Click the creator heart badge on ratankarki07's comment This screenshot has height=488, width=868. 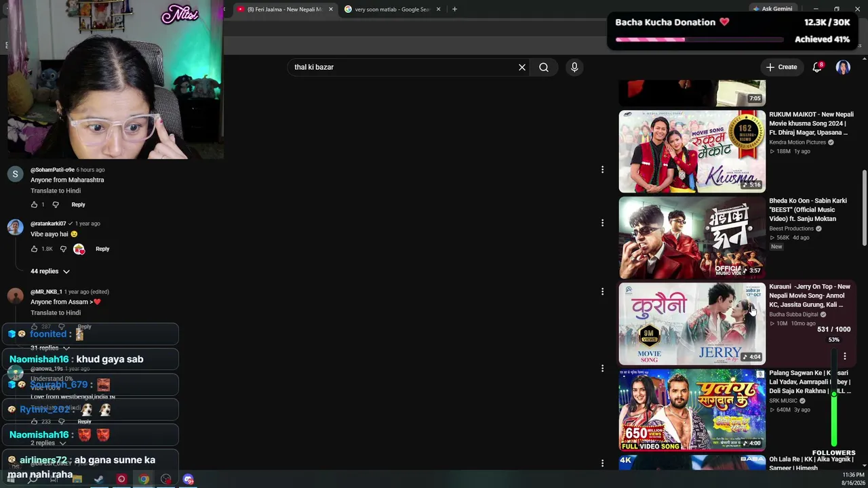[79, 249]
